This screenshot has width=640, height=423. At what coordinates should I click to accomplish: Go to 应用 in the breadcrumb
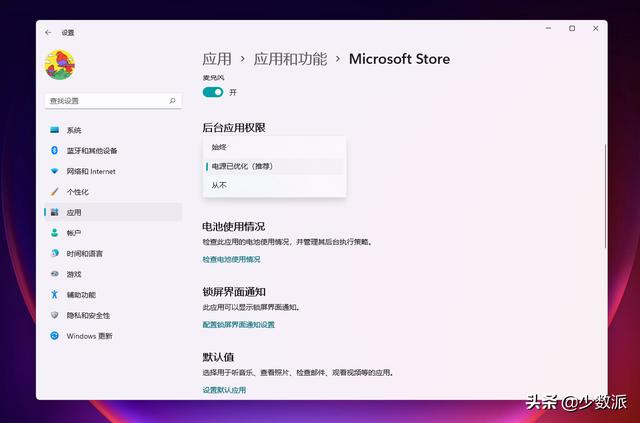point(217,59)
